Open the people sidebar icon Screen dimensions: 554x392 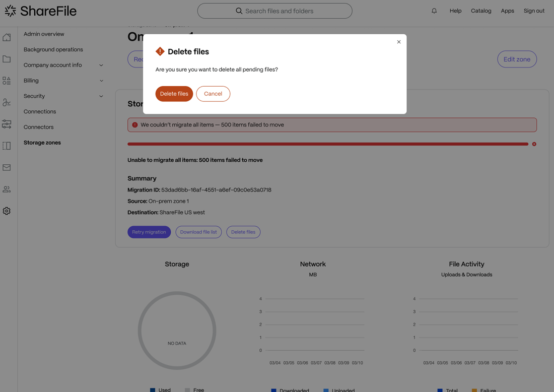(7, 189)
